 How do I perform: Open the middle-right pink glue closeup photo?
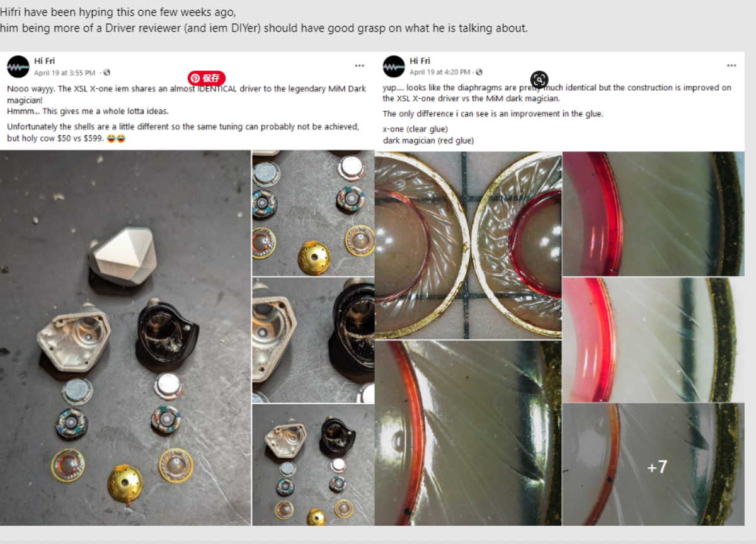653,340
